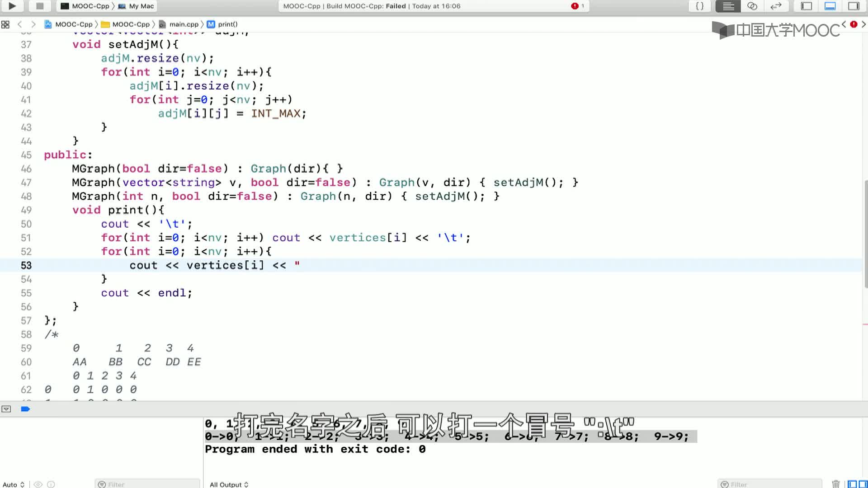Screen dimensions: 868x488
Task: Show the assistant editor
Action: (x=752, y=6)
